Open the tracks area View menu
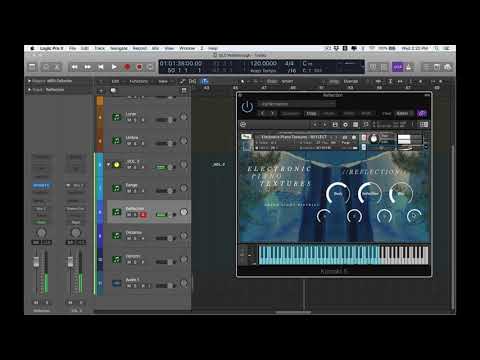This screenshot has height=360, width=480. [x=163, y=81]
